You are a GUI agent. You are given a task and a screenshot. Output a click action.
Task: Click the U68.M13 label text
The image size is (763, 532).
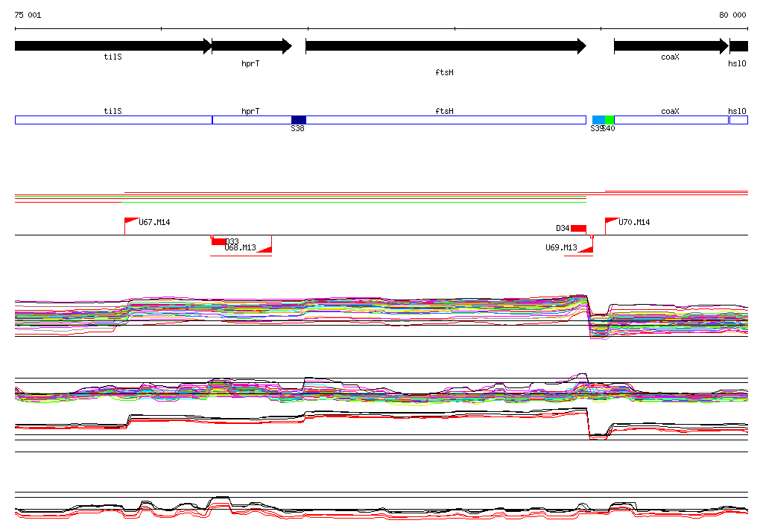241,248
